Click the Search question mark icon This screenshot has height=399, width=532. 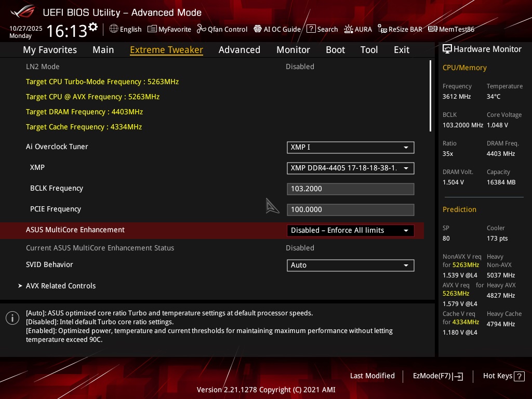click(311, 29)
